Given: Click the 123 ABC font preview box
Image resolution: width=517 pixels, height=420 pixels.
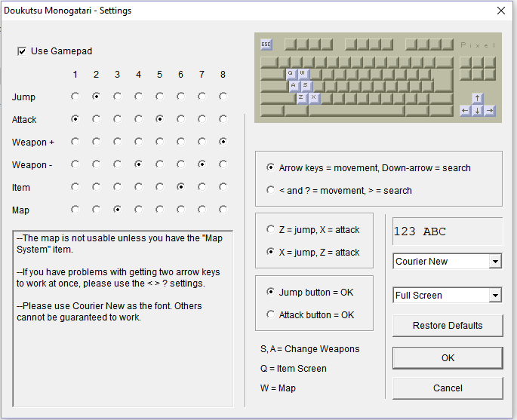Looking at the screenshot, I should click(x=448, y=231).
